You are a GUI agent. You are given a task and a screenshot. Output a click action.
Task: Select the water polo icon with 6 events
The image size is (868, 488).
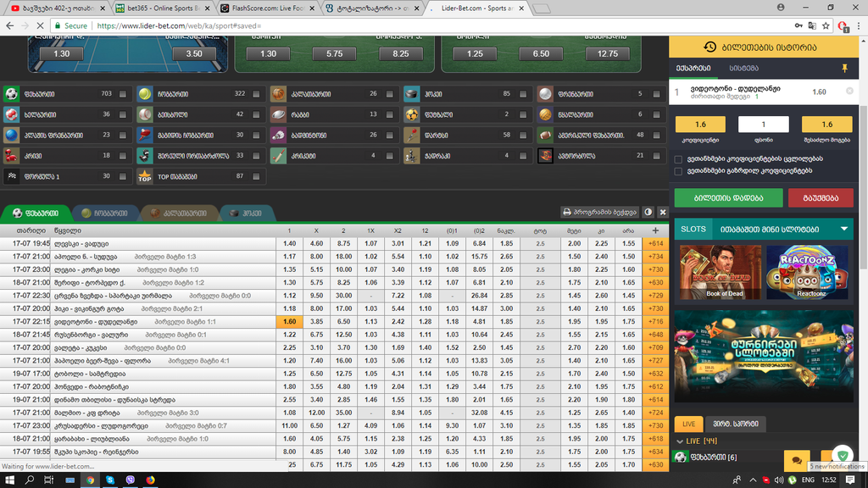point(545,114)
